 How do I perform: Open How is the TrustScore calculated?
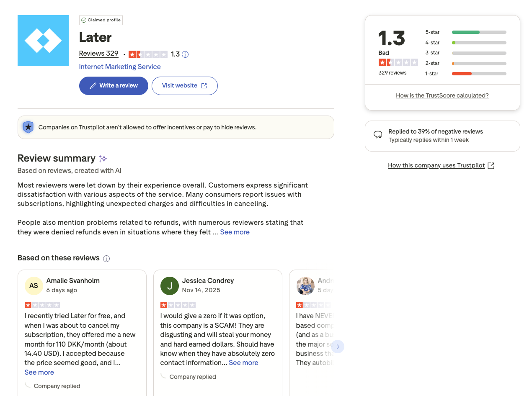coord(442,95)
